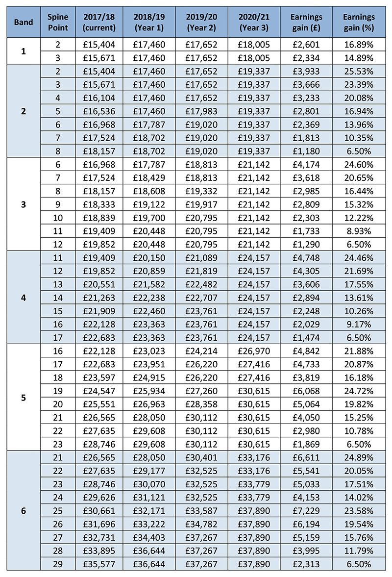Click the £35,577 current salary cell
The width and height of the screenshot is (392, 577).
pyautogui.click(x=99, y=564)
